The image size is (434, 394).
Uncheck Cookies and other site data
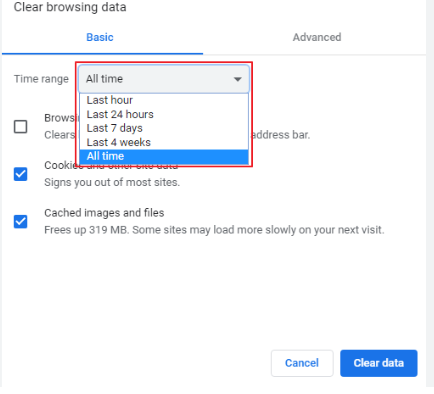pyautogui.click(x=20, y=174)
